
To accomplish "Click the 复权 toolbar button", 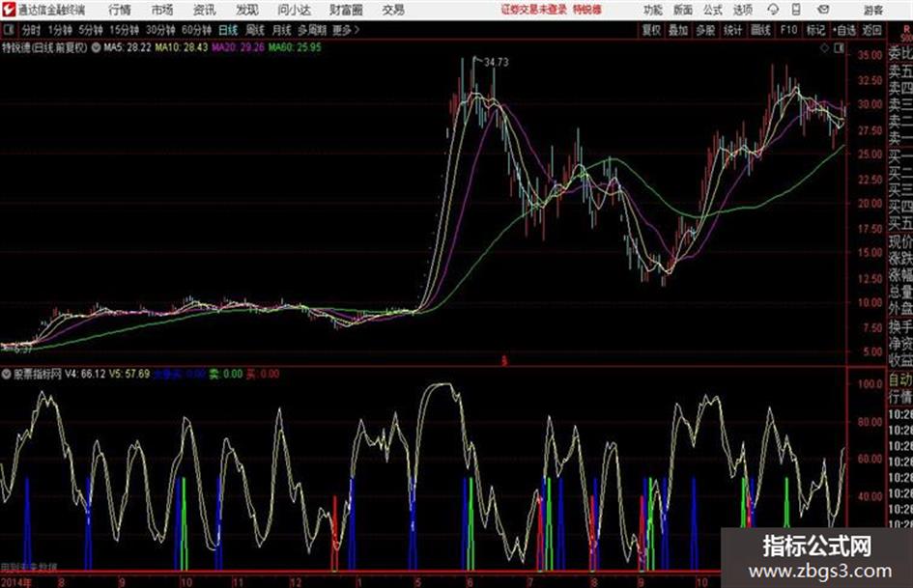I will (x=651, y=30).
